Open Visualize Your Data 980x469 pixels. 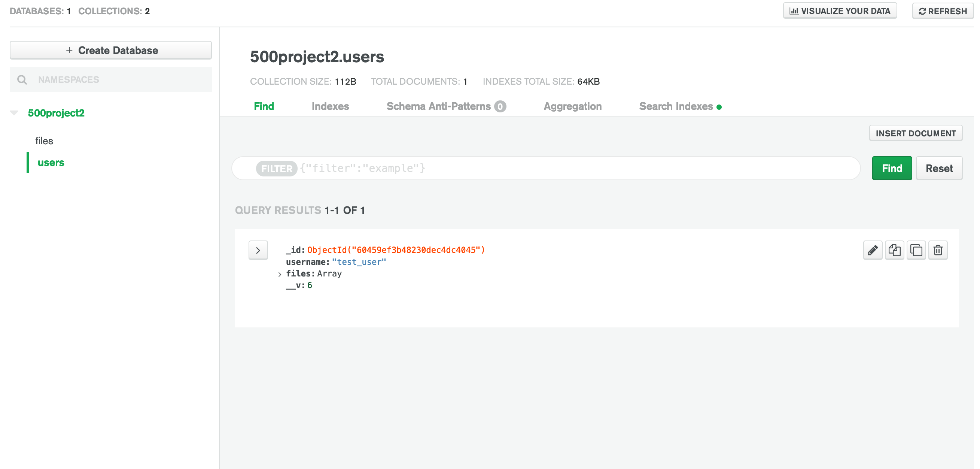840,11
